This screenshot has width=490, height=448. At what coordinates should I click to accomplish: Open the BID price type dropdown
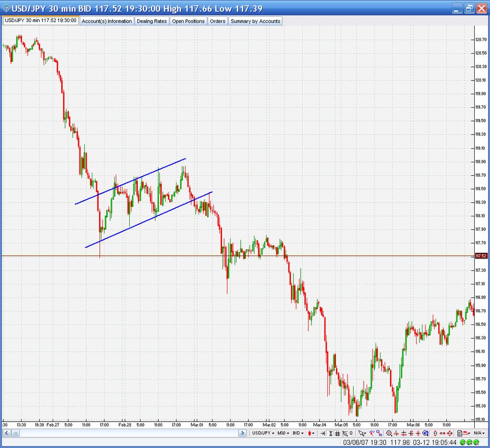298,433
